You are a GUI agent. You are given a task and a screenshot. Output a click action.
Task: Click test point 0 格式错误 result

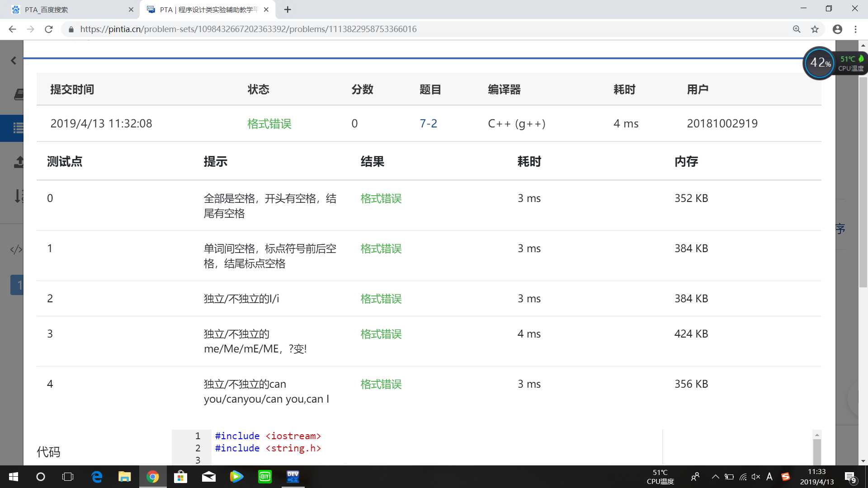coord(381,198)
